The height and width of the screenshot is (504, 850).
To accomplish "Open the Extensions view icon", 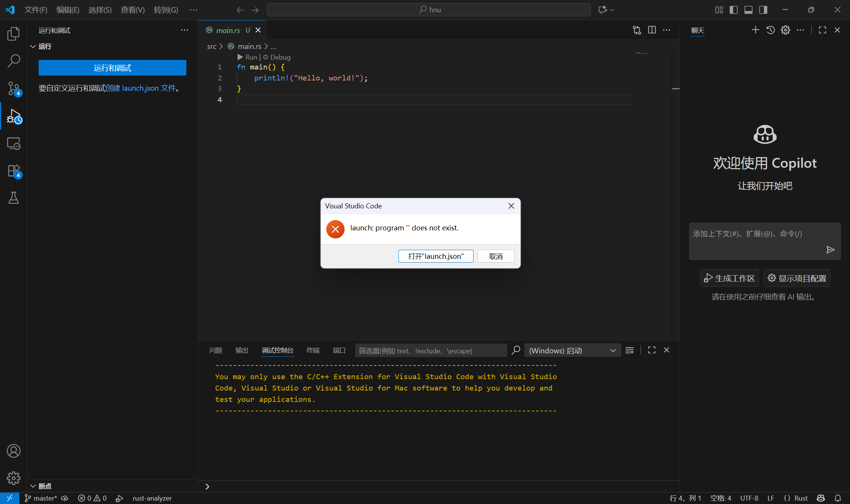I will coord(14,171).
